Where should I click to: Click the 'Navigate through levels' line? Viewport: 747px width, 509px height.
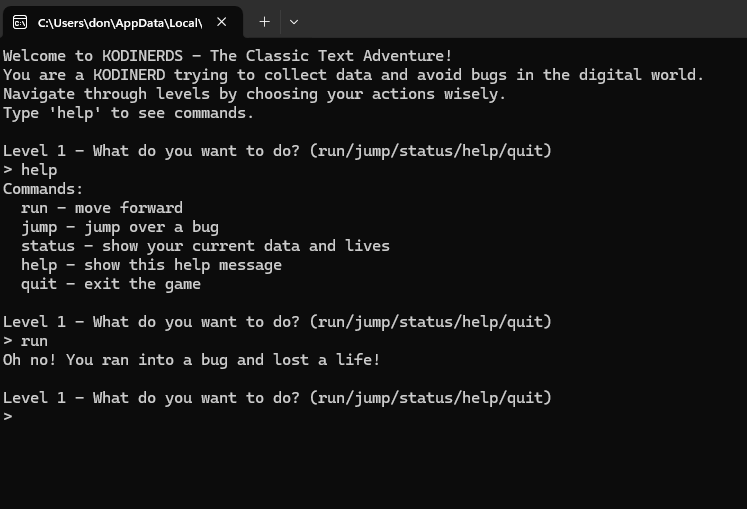click(254, 94)
